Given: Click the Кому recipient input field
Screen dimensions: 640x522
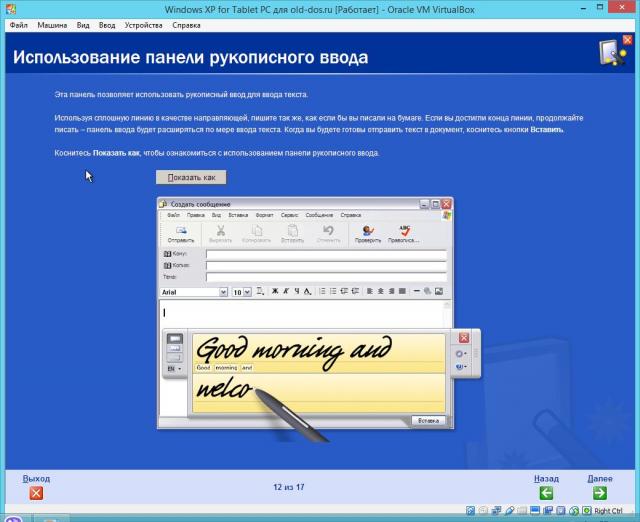Looking at the screenshot, I should (326, 255).
